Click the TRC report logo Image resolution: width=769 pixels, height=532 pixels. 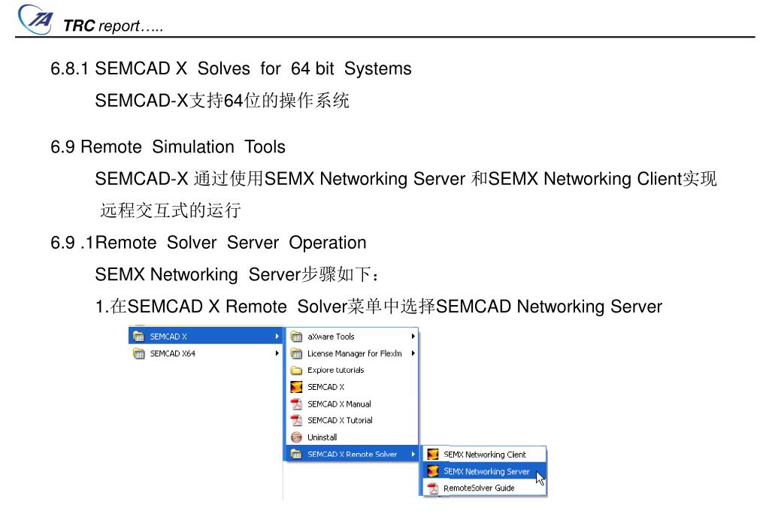pos(35,20)
